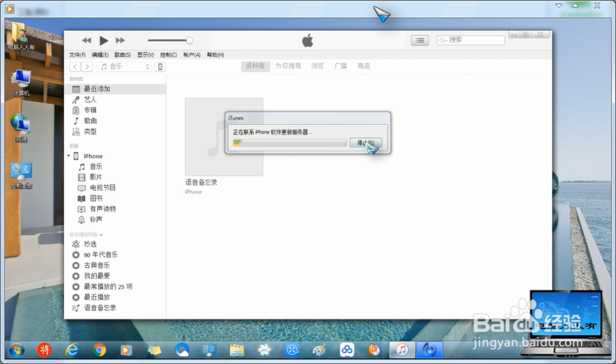Collapse the iPhone device tree triangle
Image resolution: width=616 pixels, height=364 pixels.
click(68, 156)
